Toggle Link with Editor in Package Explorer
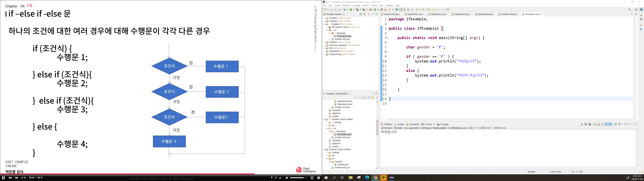Viewport: 644px width, 181px height. click(364, 14)
